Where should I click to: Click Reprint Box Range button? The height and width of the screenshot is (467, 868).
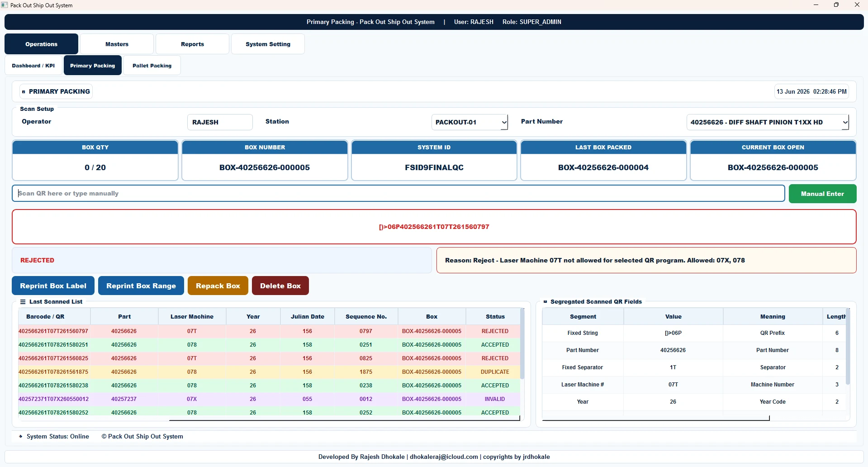(141, 286)
